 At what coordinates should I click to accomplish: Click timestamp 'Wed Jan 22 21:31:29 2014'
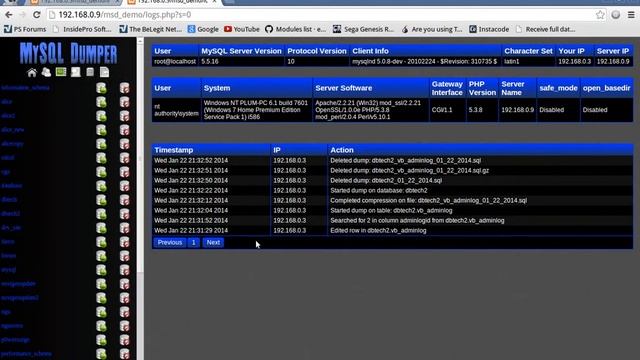[x=191, y=231]
